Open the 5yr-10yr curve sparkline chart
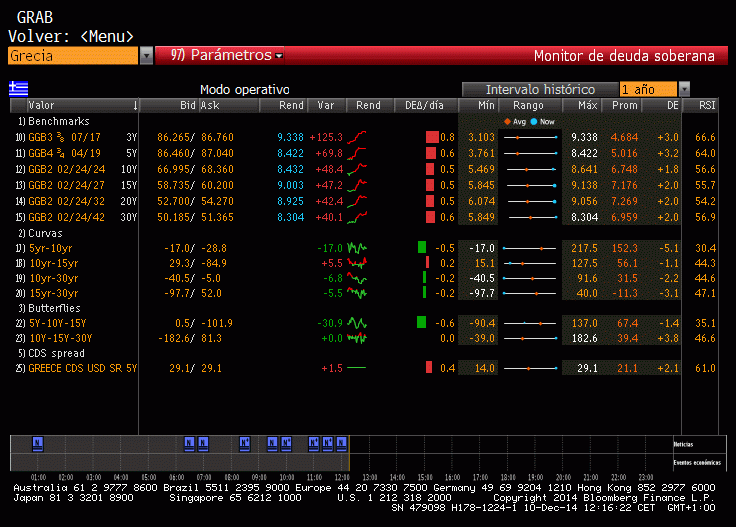 pyautogui.click(x=357, y=248)
